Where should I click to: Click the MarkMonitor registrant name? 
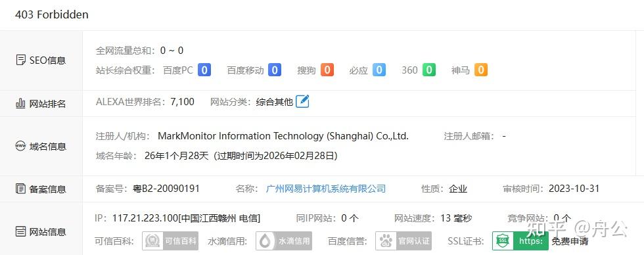[x=283, y=136]
